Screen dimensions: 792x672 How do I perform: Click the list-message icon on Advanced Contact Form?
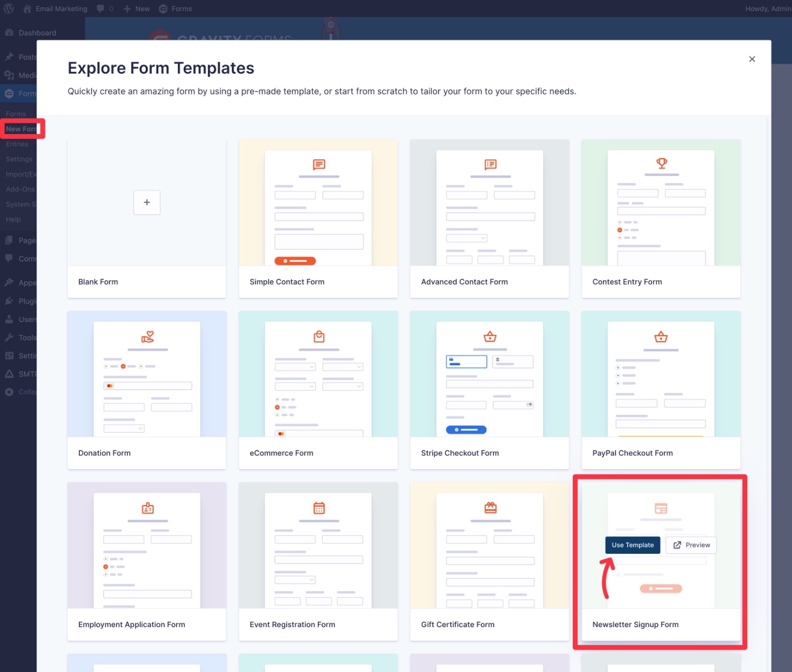click(x=491, y=165)
